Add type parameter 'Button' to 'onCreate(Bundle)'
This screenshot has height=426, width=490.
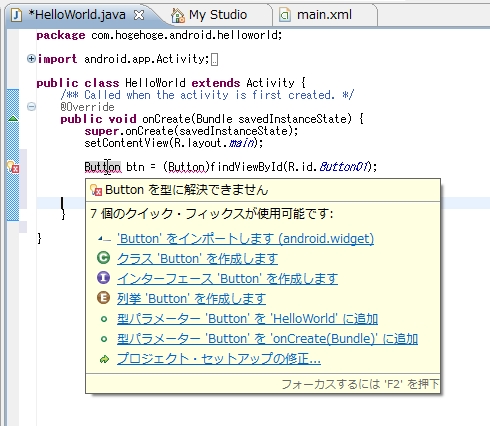267,339
